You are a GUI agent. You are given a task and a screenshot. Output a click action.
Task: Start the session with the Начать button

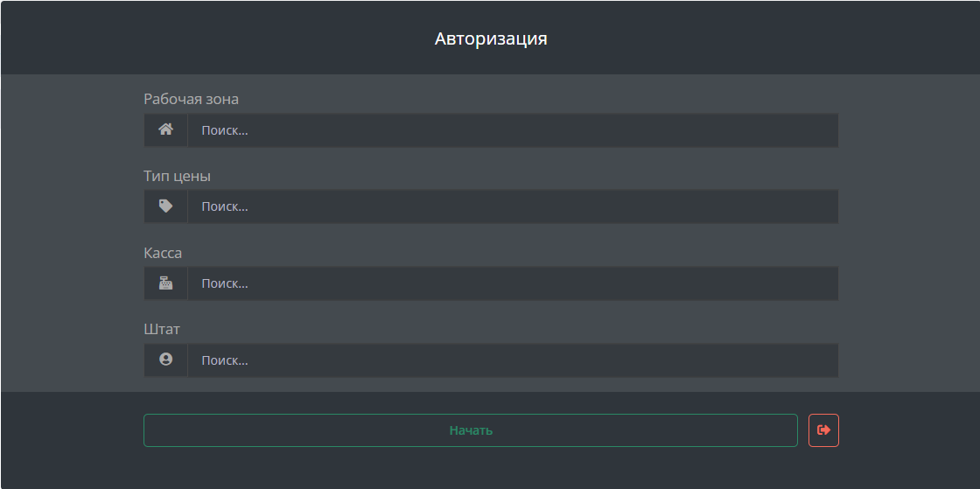click(x=471, y=430)
